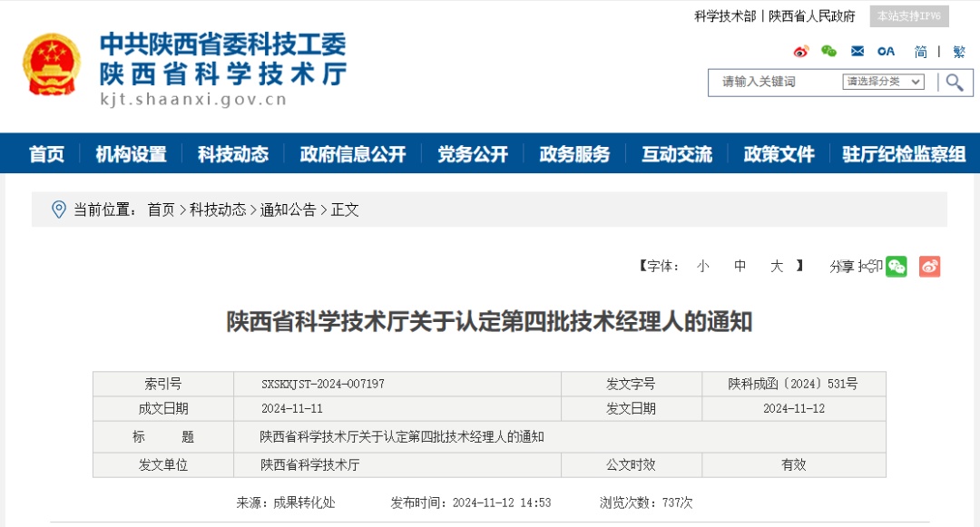Open 互动交流 navigation menu

[x=677, y=154]
